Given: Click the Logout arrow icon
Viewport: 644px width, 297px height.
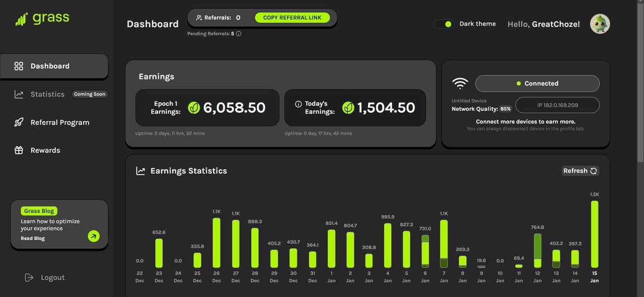Looking at the screenshot, I should click(29, 278).
